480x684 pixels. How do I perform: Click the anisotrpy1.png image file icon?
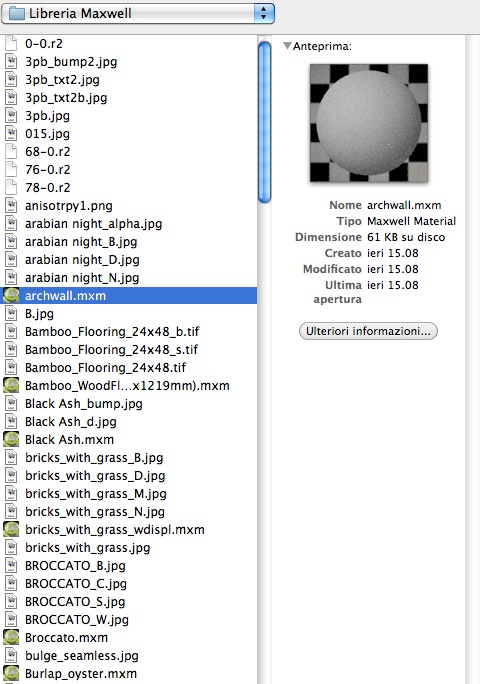click(11, 205)
